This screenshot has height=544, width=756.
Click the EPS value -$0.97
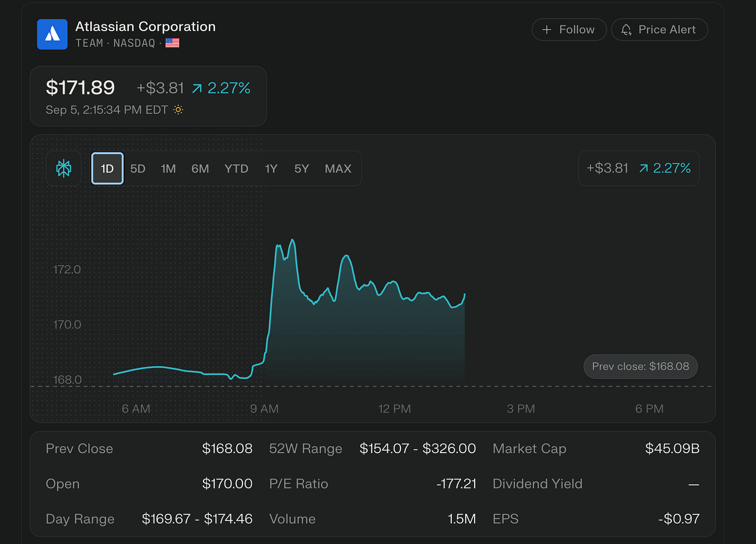click(x=679, y=519)
